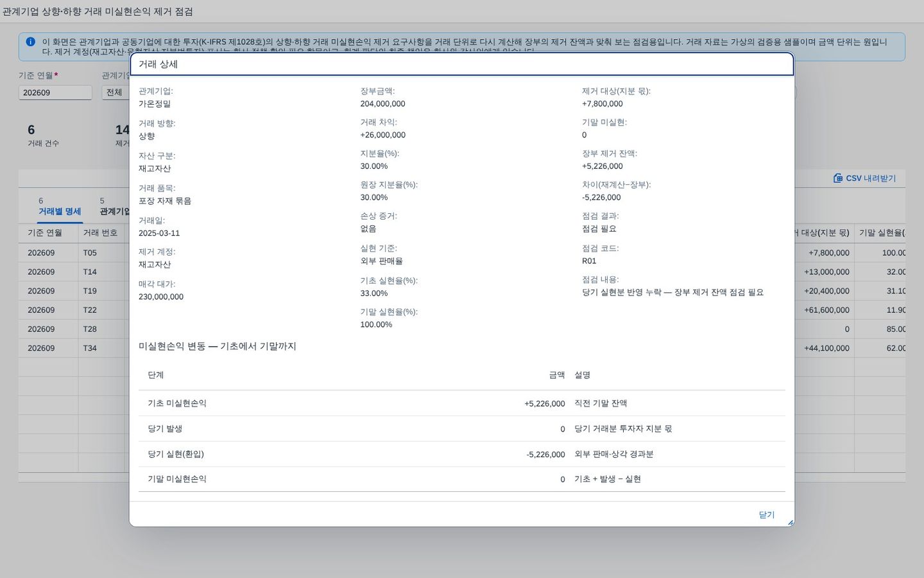Image resolution: width=924 pixels, height=578 pixels.
Task: Click the 거래 상세 dialog title
Action: [158, 64]
